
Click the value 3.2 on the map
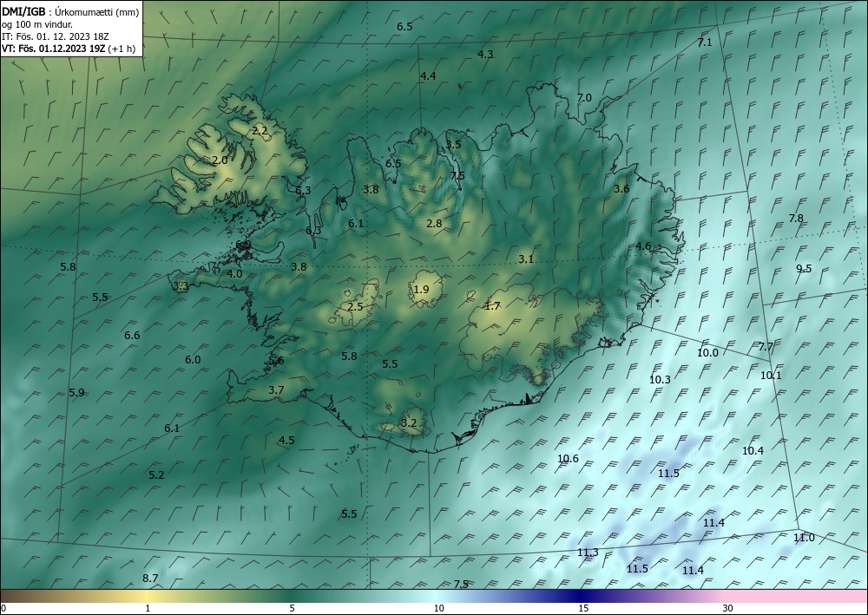[409, 423]
